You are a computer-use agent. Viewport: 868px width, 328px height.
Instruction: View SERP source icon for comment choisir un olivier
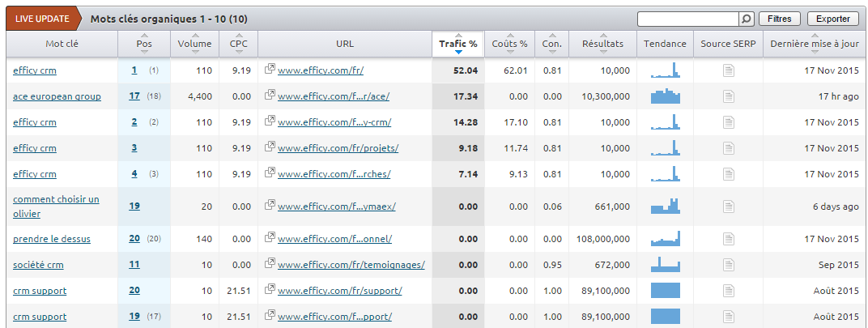[x=729, y=207]
